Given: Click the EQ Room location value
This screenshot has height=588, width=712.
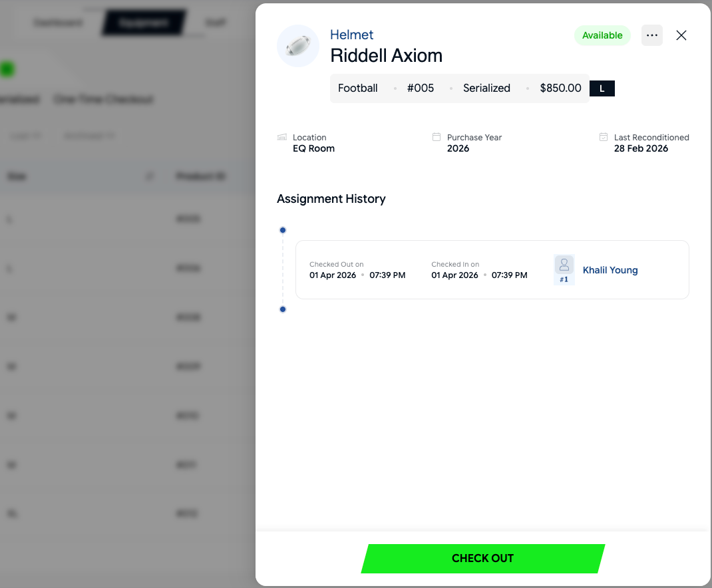Looking at the screenshot, I should point(313,148).
